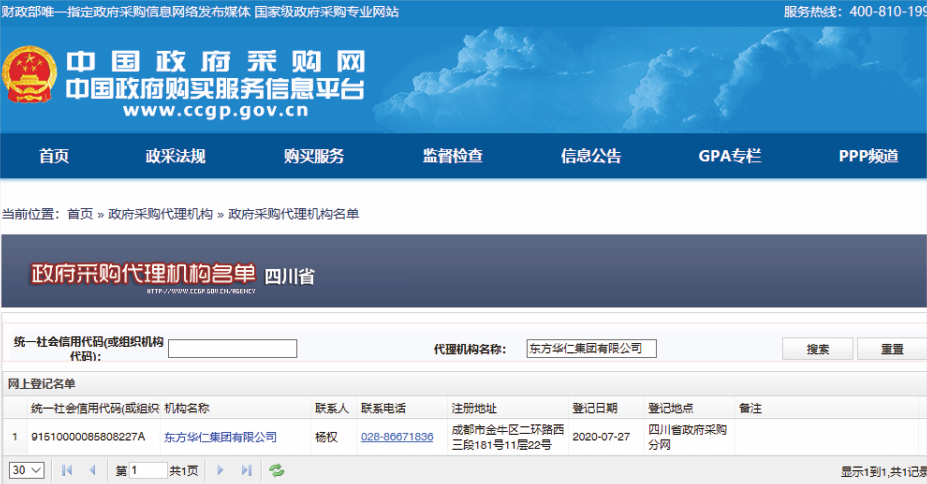Click the next page arrow
The height and width of the screenshot is (484, 927).
(x=221, y=470)
